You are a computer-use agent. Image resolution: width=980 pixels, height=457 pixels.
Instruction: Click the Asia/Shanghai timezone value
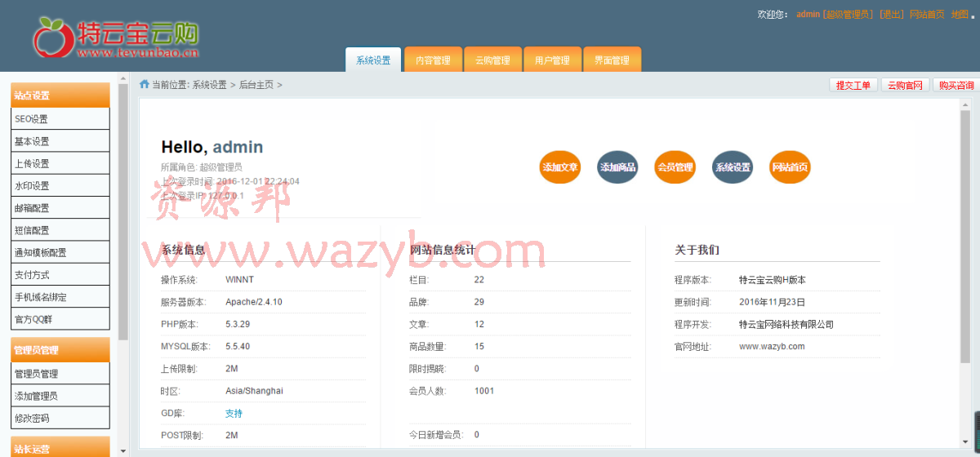click(x=254, y=391)
